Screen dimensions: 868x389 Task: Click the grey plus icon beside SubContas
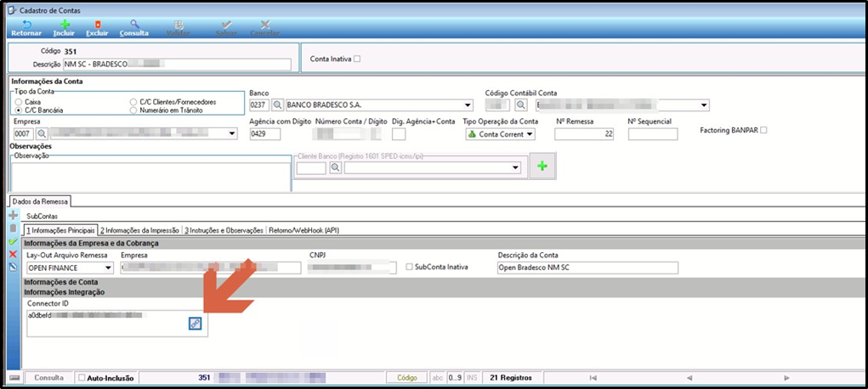[x=14, y=216]
